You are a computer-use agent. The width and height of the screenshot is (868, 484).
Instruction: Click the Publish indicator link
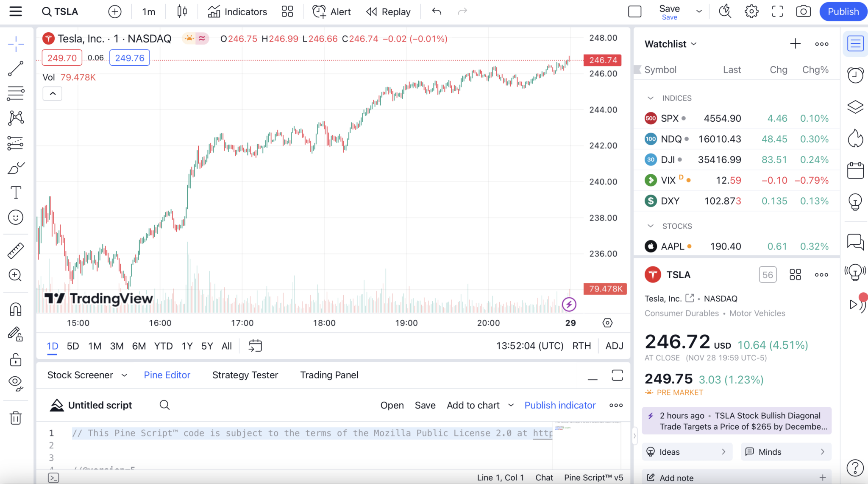coord(560,405)
